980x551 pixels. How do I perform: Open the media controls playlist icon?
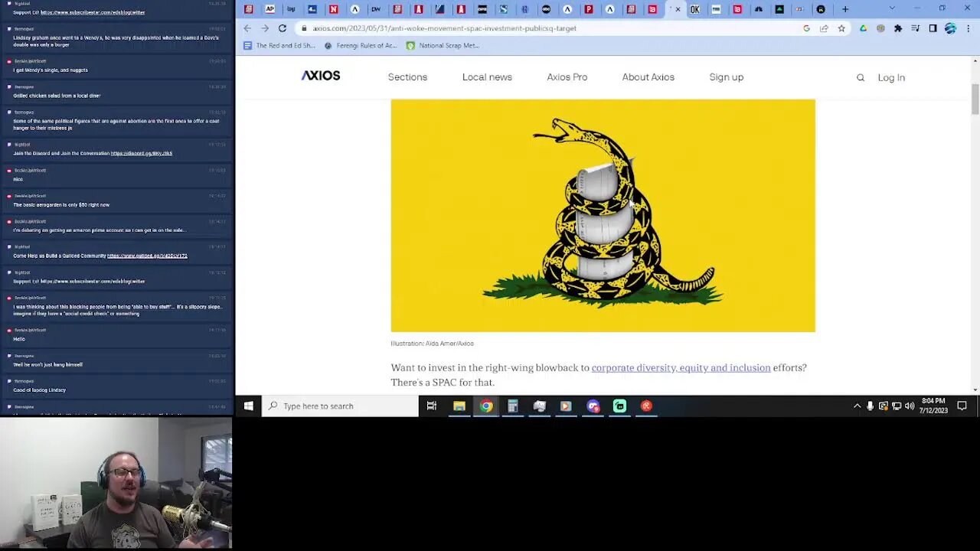click(915, 28)
